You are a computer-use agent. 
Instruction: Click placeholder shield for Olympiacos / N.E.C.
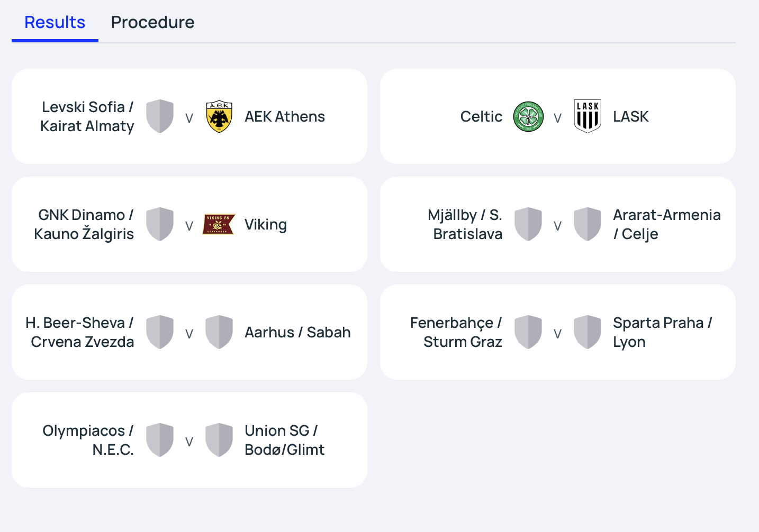(160, 440)
